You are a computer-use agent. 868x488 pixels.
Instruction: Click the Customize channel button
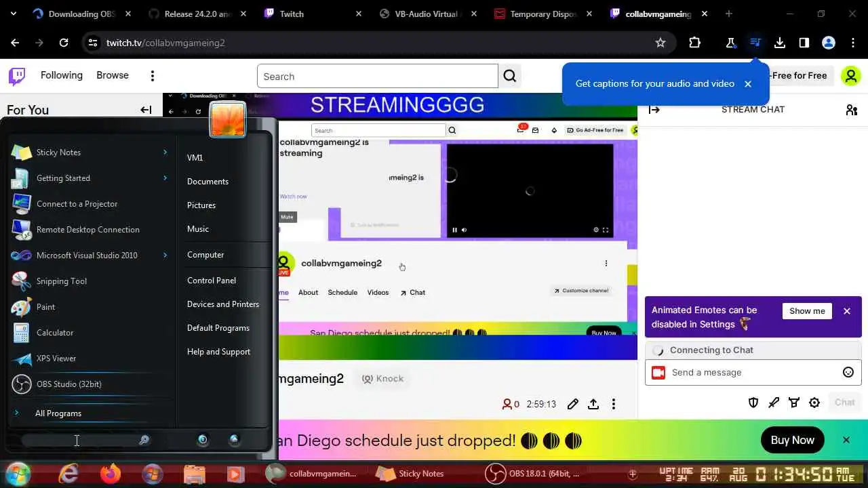click(580, 291)
